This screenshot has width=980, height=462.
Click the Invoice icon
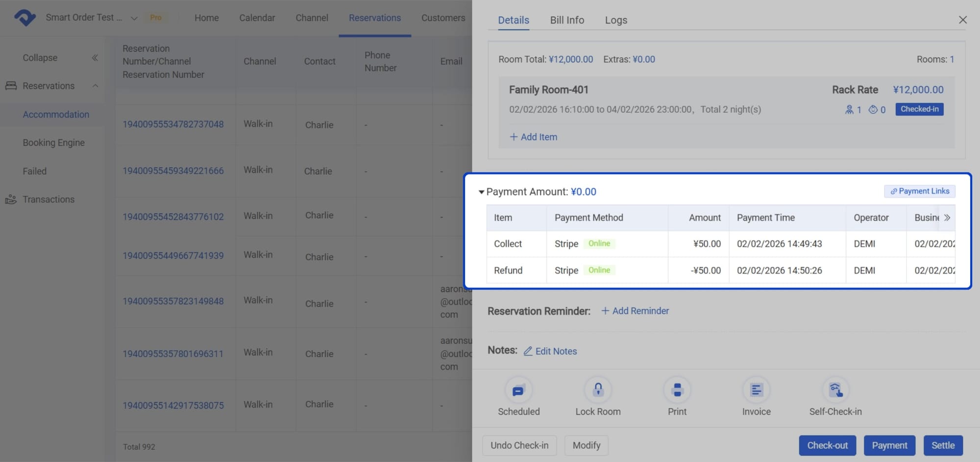[x=756, y=389]
